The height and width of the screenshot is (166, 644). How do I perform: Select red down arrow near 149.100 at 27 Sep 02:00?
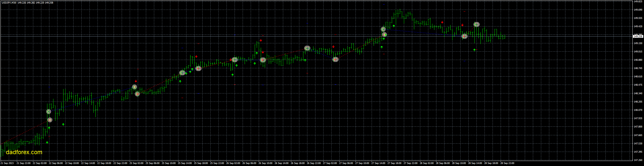pos(333,47)
